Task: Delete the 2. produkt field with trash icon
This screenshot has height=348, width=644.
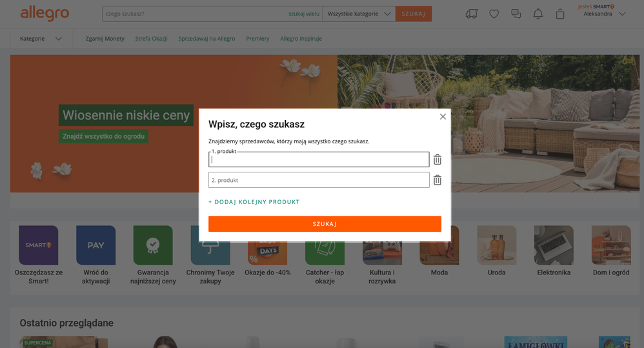Action: [x=438, y=180]
